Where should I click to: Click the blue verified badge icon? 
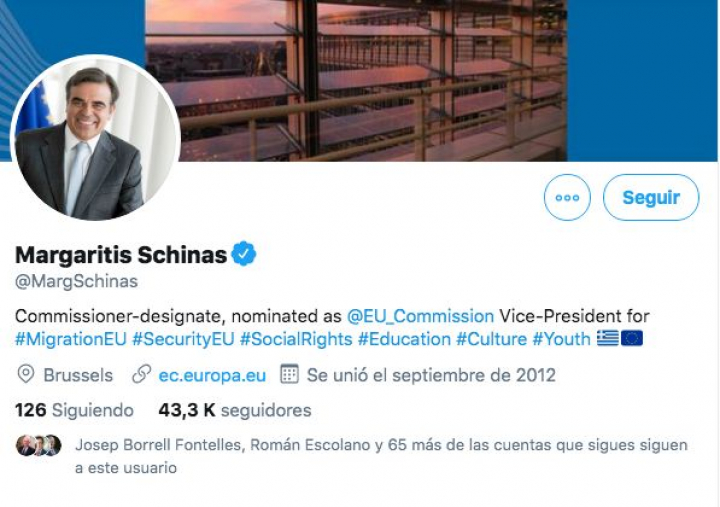click(244, 255)
